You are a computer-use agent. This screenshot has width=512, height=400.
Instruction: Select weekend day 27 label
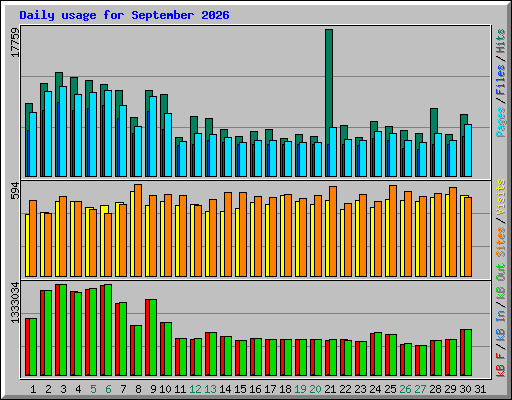(420, 389)
